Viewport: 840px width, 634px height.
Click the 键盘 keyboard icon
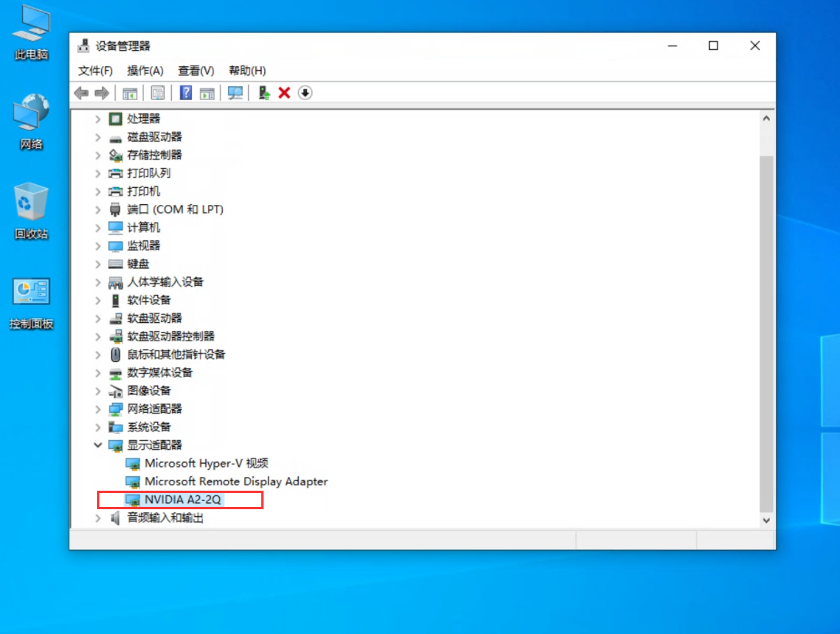pyautogui.click(x=115, y=264)
